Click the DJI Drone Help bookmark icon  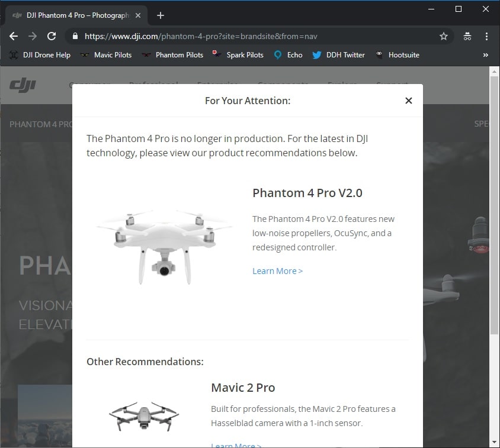(x=14, y=55)
